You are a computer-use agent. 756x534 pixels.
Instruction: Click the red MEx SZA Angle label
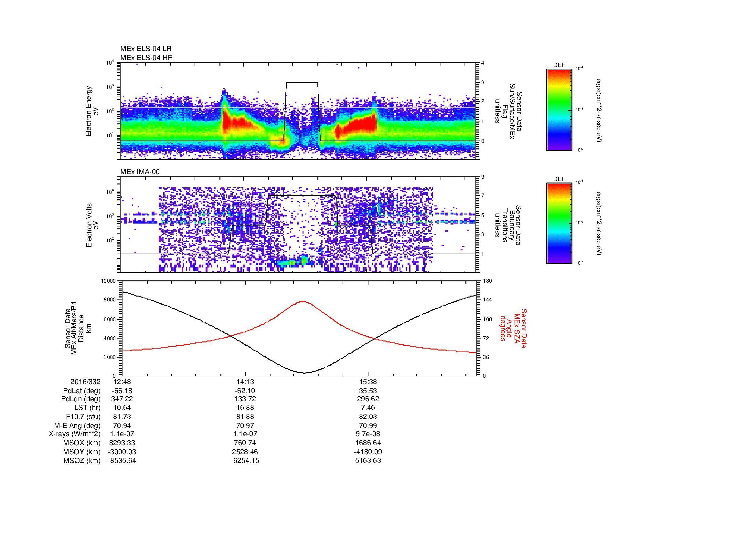[513, 328]
